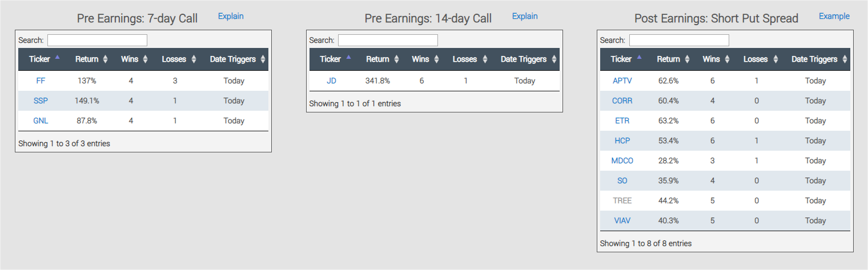Viewport: 868px width, 270px height.
Task: Open the MDCO ticker link
Action: [x=622, y=161]
